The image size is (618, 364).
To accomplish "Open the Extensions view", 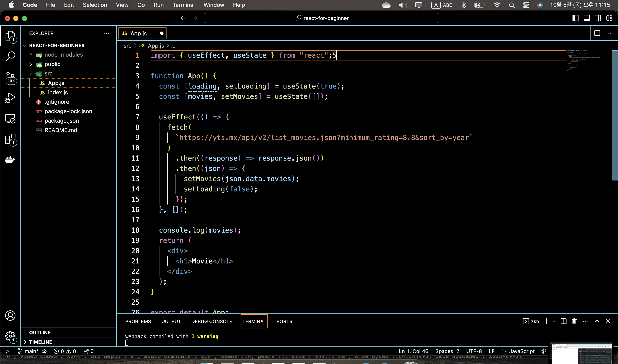I will coord(11,139).
